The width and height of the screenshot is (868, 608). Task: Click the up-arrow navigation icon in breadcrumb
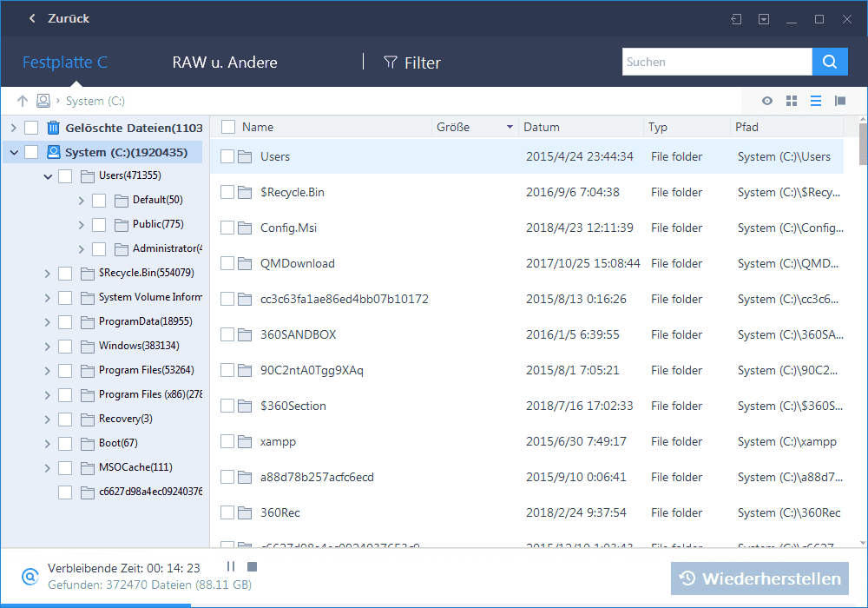[23, 101]
